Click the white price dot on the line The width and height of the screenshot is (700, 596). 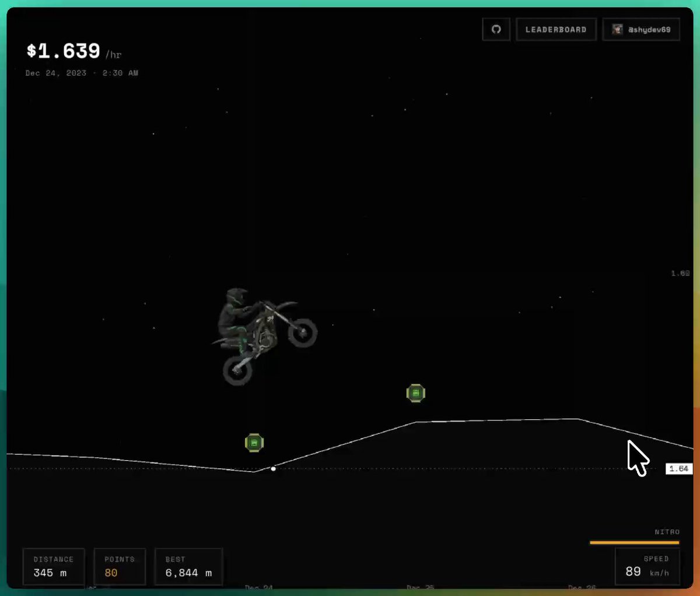tap(273, 468)
